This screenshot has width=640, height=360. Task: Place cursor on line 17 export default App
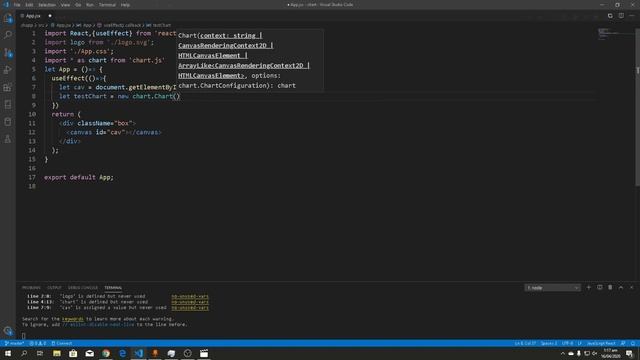tap(79, 177)
